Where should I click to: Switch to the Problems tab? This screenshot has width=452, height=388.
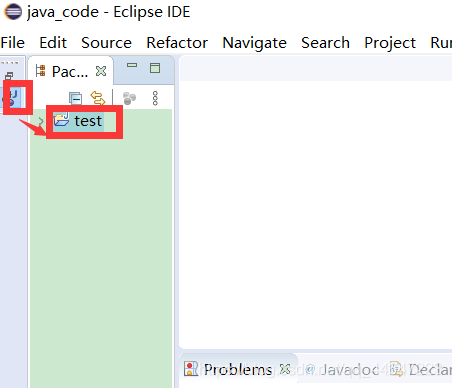pos(238,370)
